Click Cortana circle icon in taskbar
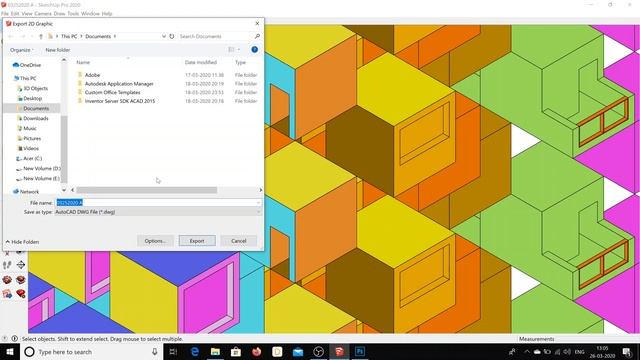 click(x=29, y=351)
